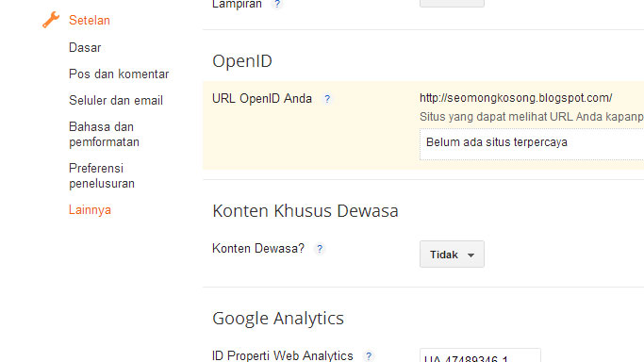644x362 pixels.
Task: Open Pos dan komentar settings
Action: (x=119, y=74)
